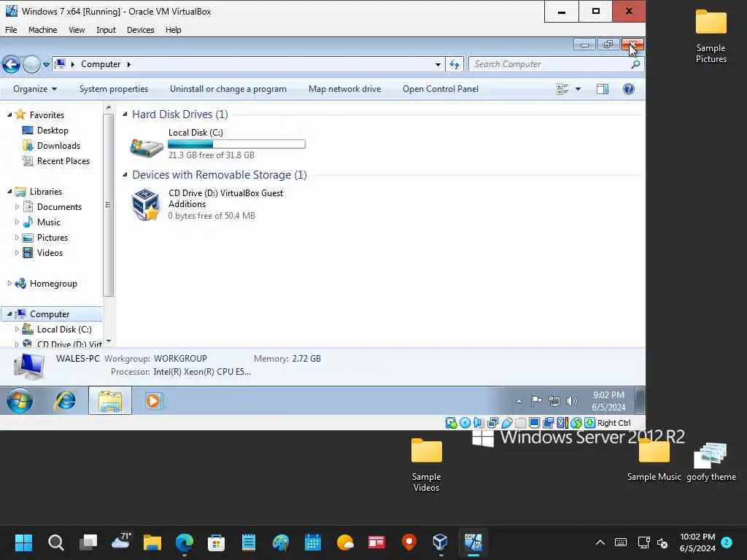Click the Change your view icon
The width and height of the screenshot is (747, 560).
(x=562, y=89)
